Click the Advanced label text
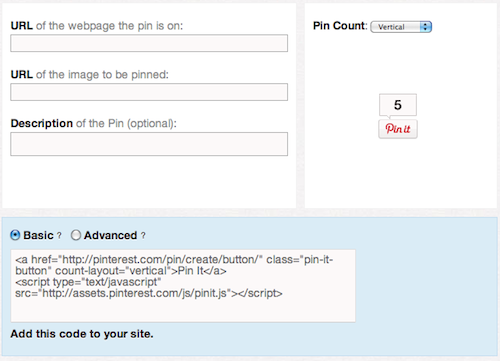 pyautogui.click(x=110, y=235)
